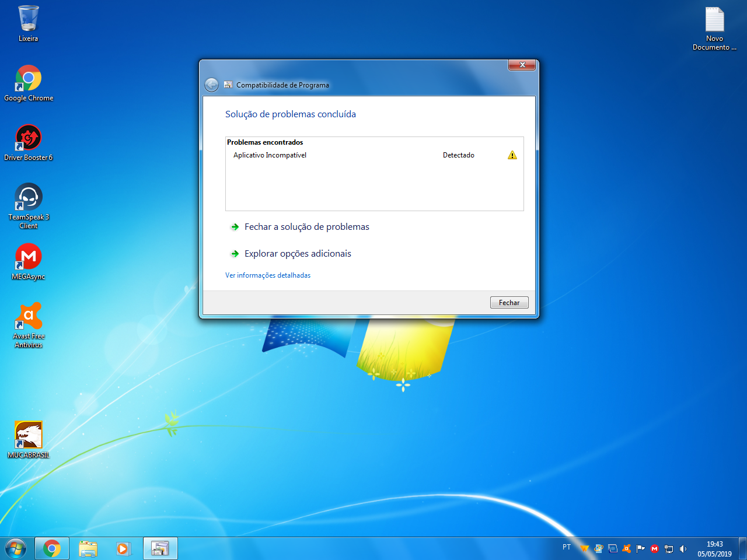Viewport: 747px width, 560px height.
Task: Choose Fechar a solução de problemas
Action: pyautogui.click(x=306, y=227)
